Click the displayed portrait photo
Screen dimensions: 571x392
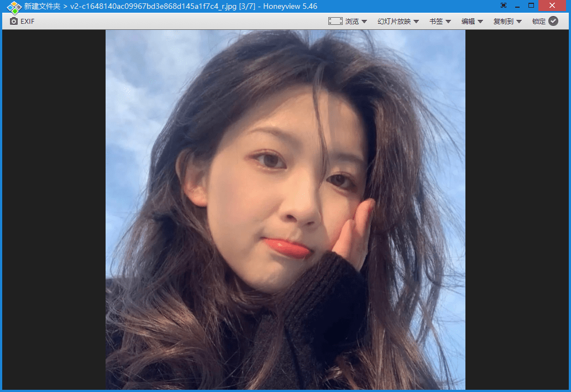click(x=285, y=210)
